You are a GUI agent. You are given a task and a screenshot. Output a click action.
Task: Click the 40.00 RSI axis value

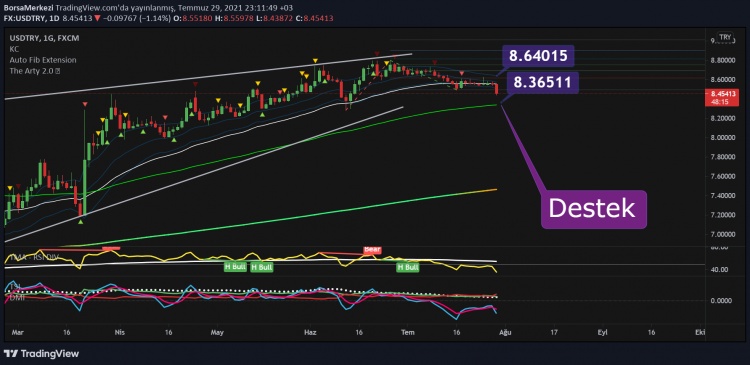[x=718, y=270]
